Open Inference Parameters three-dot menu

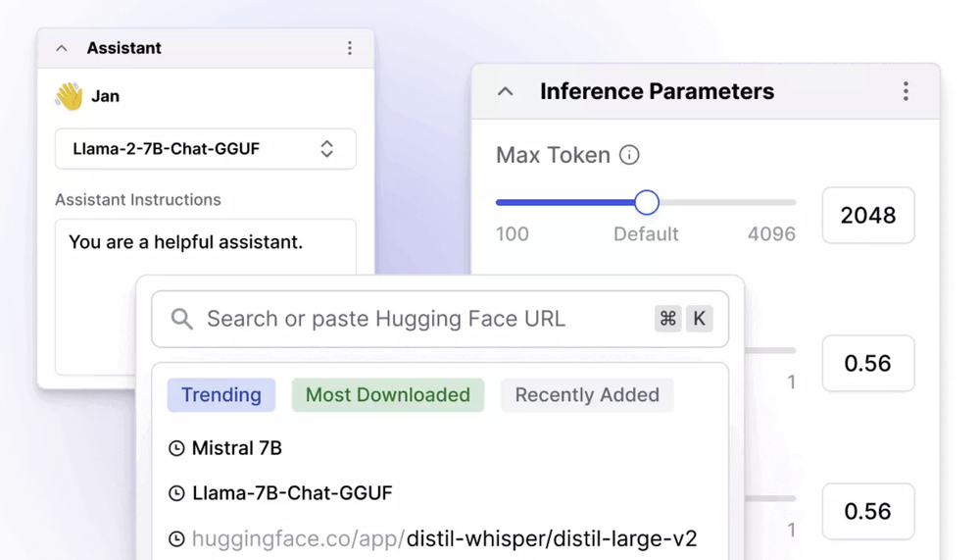click(906, 91)
